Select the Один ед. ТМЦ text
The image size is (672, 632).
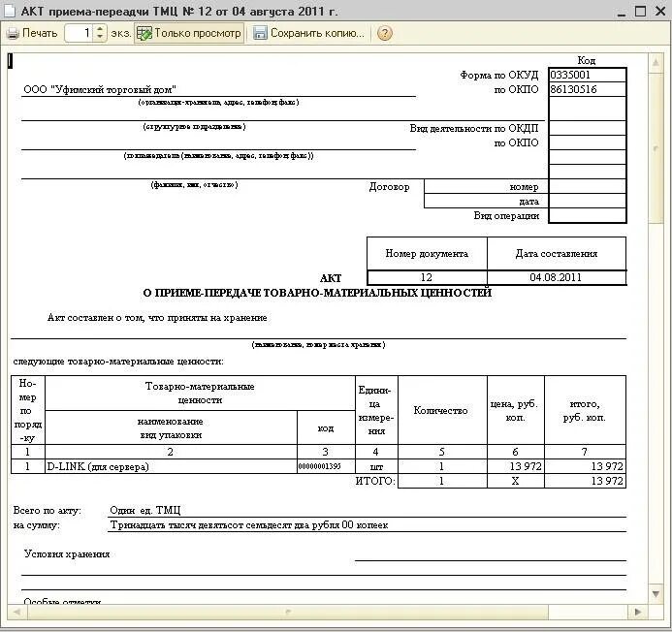pos(145,510)
